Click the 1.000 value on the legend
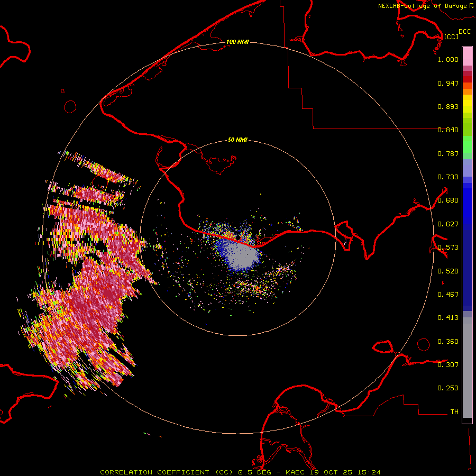 (448, 59)
